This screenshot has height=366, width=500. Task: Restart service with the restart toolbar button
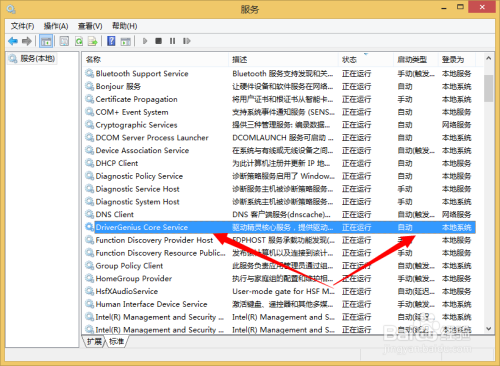point(187,41)
